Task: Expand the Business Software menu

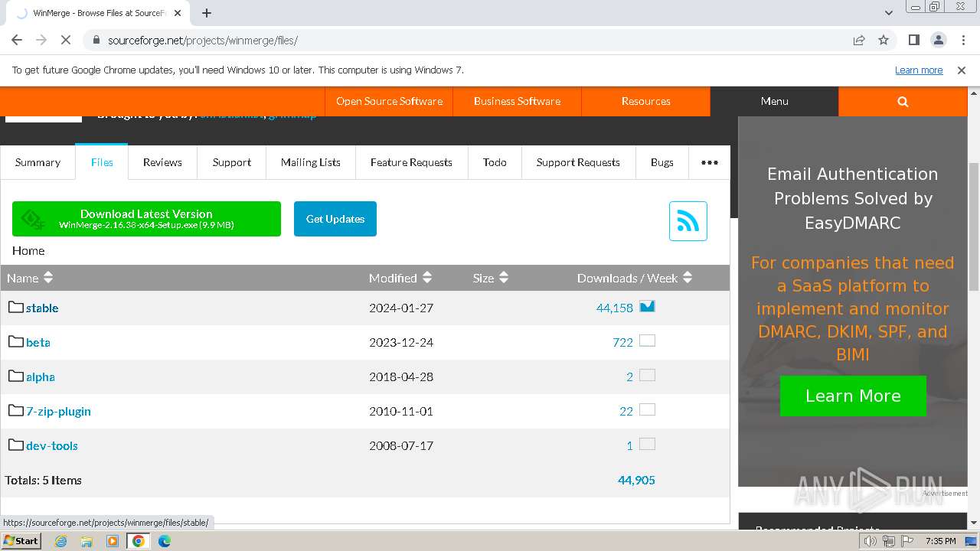Action: (517, 101)
